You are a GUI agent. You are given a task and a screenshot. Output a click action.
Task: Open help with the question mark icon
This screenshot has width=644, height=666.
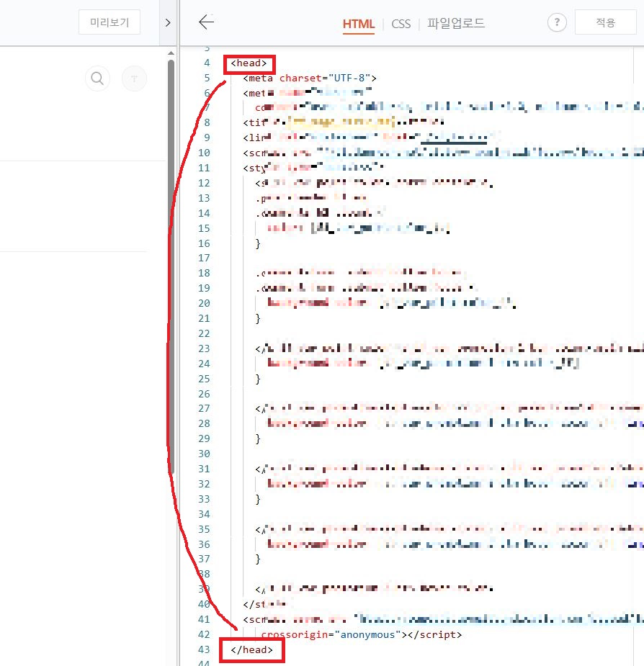[x=557, y=22]
